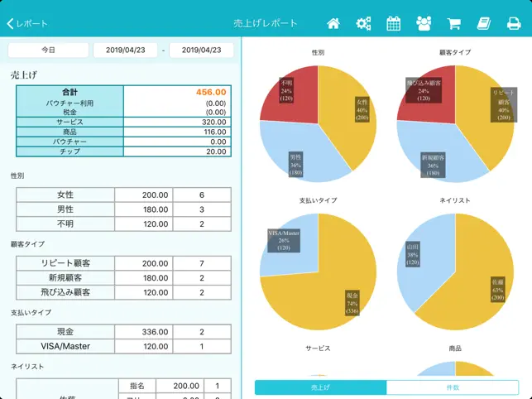Click the ネイリスト chart title

[x=455, y=200]
